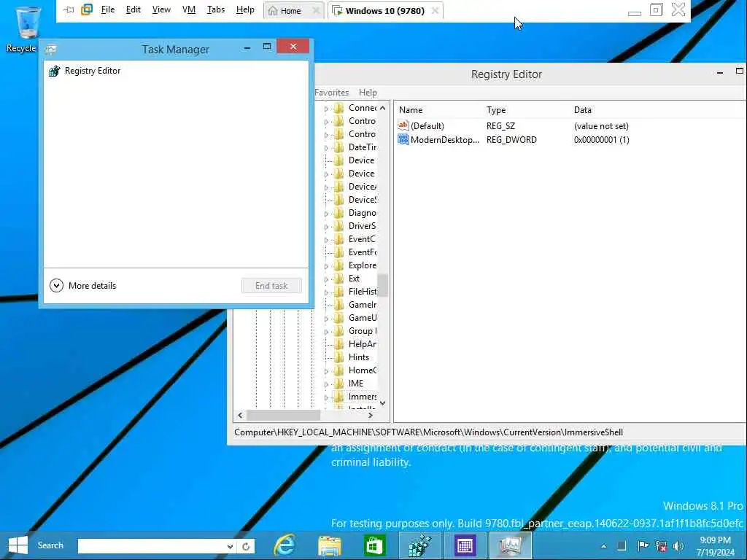The width and height of the screenshot is (747, 560).
Task: Click scroll down arrow in registry tree
Action: pyautogui.click(x=382, y=402)
